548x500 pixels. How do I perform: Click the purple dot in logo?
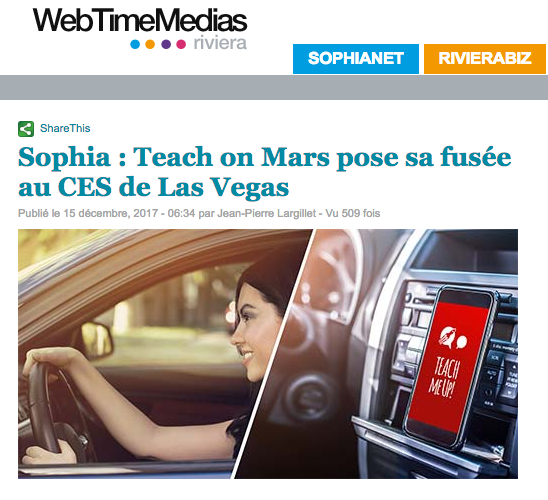(x=166, y=44)
